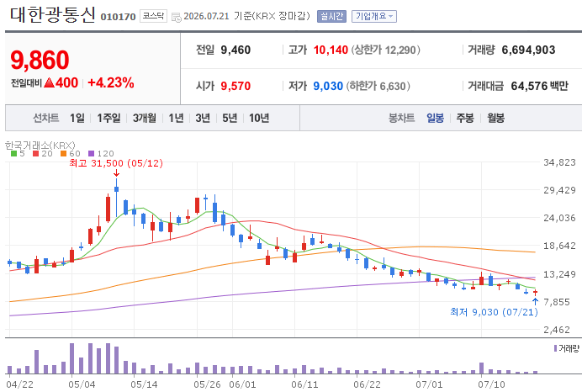Click the current price 9,860
This screenshot has height=392, width=582.
coord(40,60)
